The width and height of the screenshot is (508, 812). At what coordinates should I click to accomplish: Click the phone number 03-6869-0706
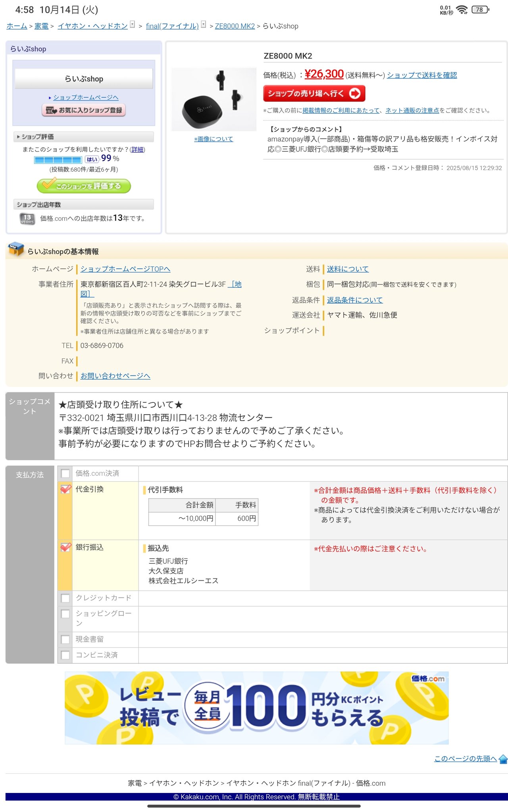102,345
